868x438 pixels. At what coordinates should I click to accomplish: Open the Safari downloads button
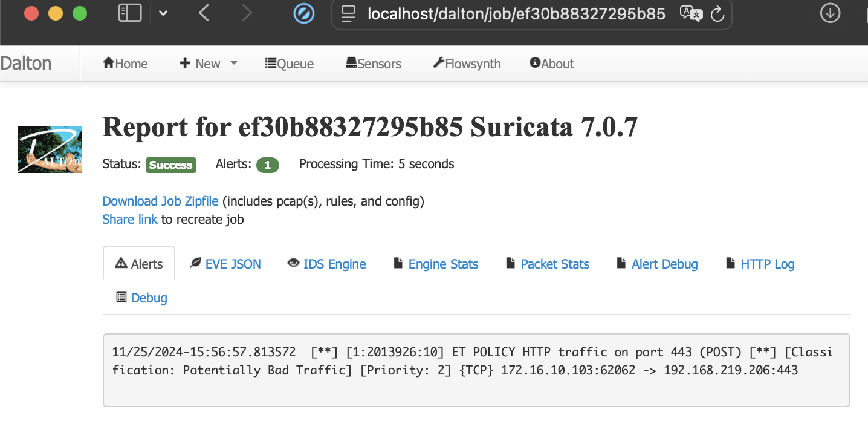click(830, 13)
